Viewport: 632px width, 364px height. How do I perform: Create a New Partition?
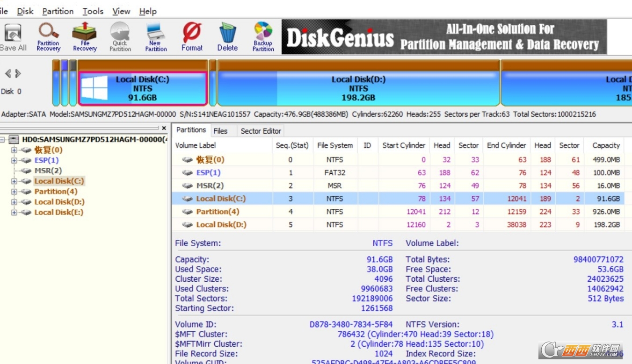pos(156,37)
